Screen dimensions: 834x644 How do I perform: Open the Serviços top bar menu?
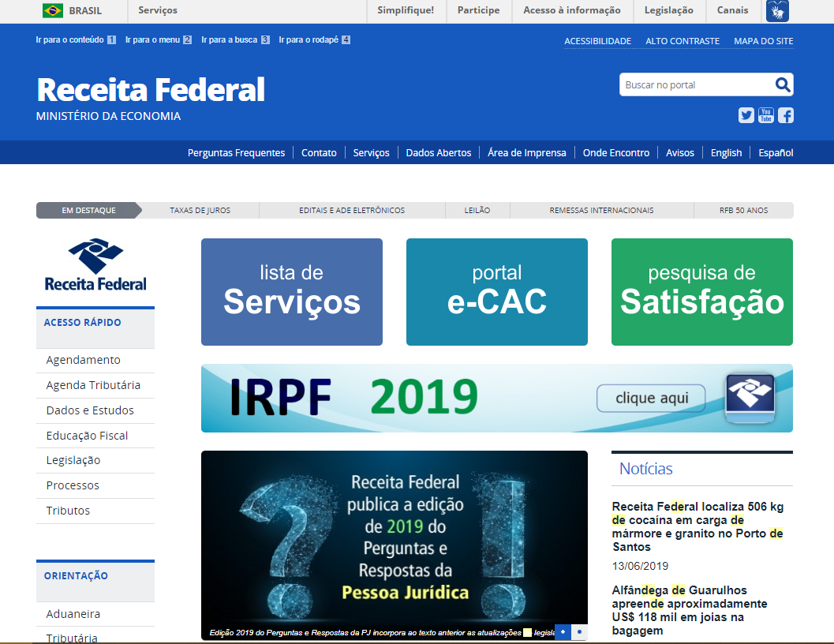click(158, 10)
